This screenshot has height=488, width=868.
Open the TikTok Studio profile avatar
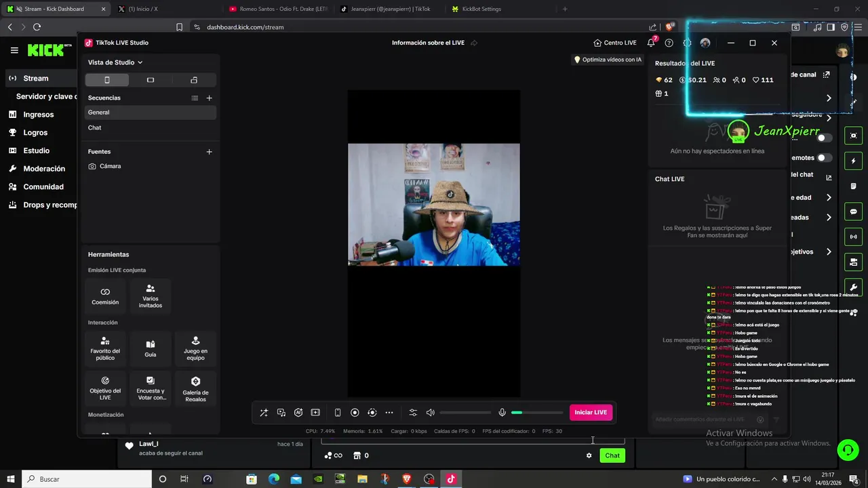pos(705,43)
